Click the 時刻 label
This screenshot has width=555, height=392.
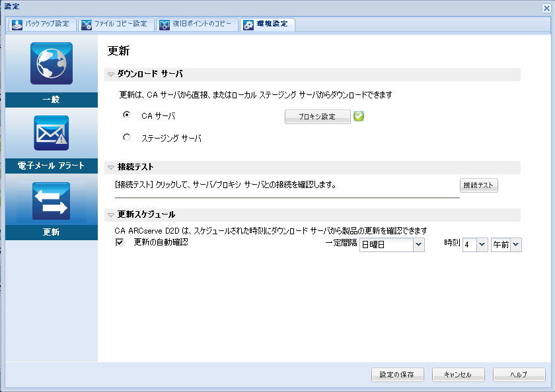point(452,243)
